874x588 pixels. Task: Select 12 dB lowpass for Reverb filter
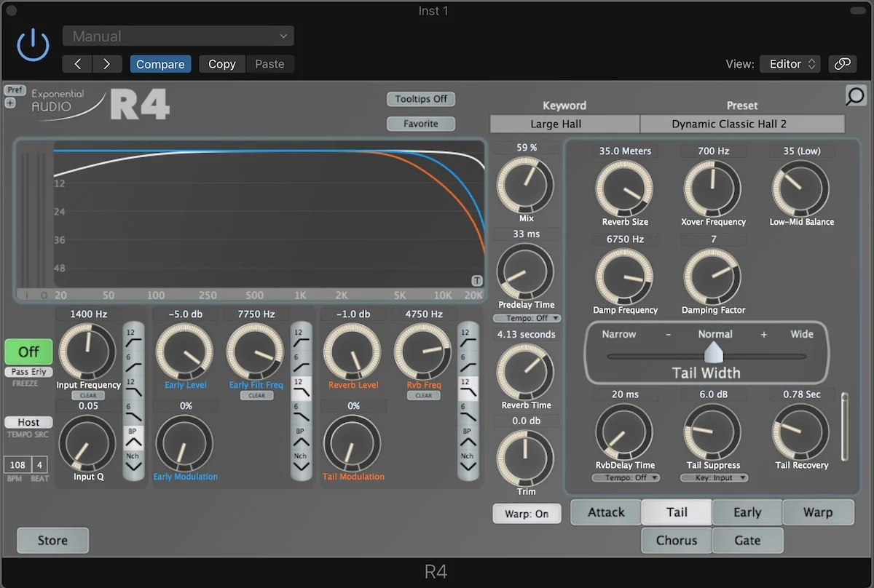point(468,388)
